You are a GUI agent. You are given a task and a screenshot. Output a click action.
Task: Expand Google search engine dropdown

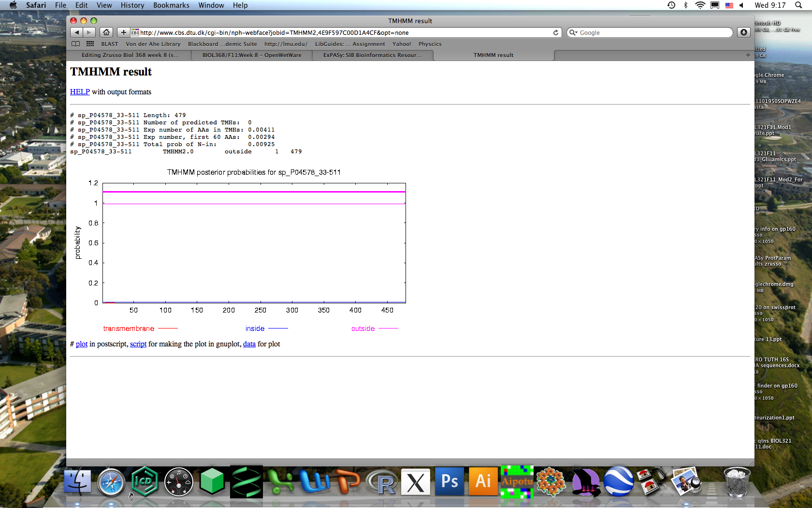pyautogui.click(x=573, y=32)
